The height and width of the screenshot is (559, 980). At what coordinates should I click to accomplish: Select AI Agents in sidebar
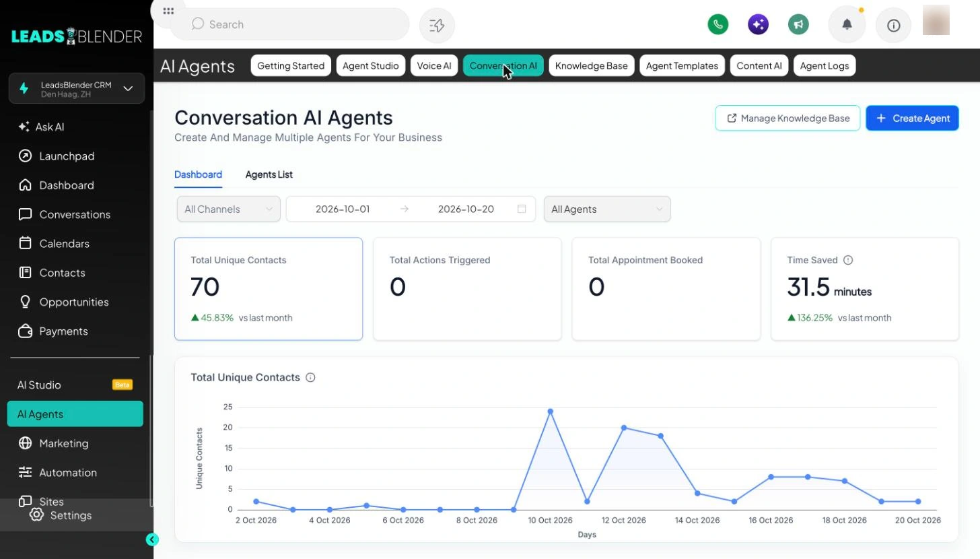[75, 414]
